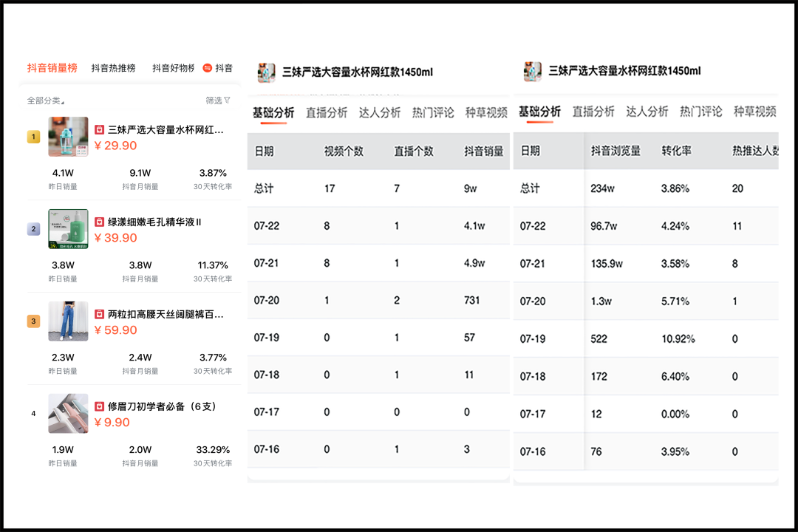Select 直播分析 tab in right panel
Screen dimensions: 798x532
coord(593,112)
